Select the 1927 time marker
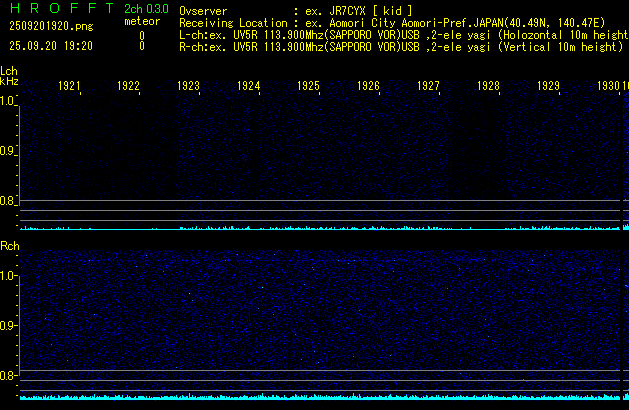This screenshot has width=629, height=410. [x=429, y=87]
